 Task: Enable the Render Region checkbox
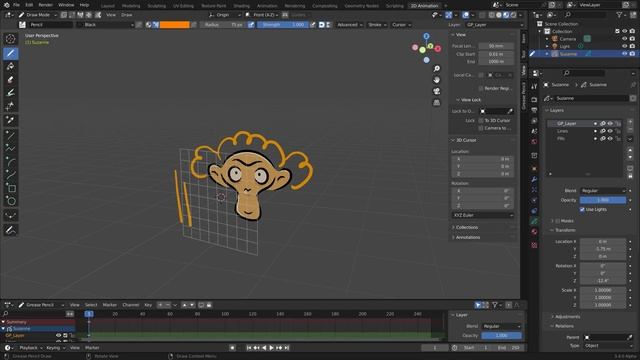(481, 88)
